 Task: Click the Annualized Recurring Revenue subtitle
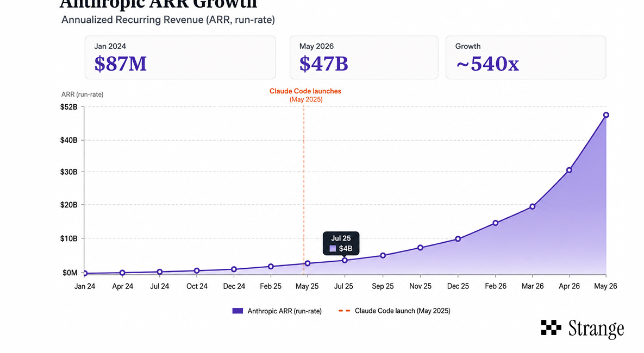pos(168,20)
